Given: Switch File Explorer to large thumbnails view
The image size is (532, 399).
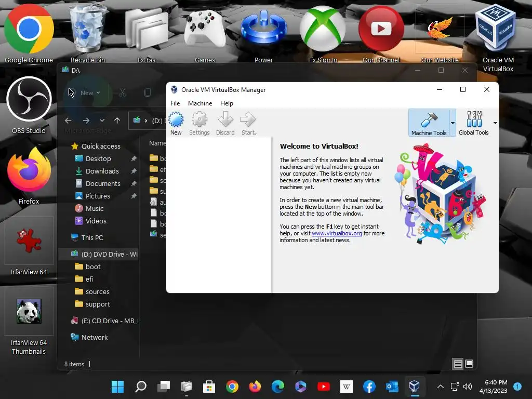Looking at the screenshot, I should click(469, 364).
